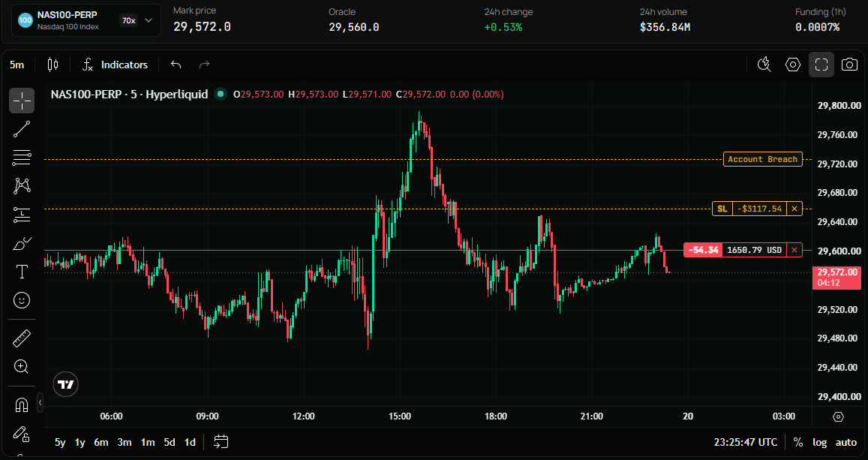Select the crosshair cursor tool
The width and height of the screenshot is (868, 460).
coord(22,101)
